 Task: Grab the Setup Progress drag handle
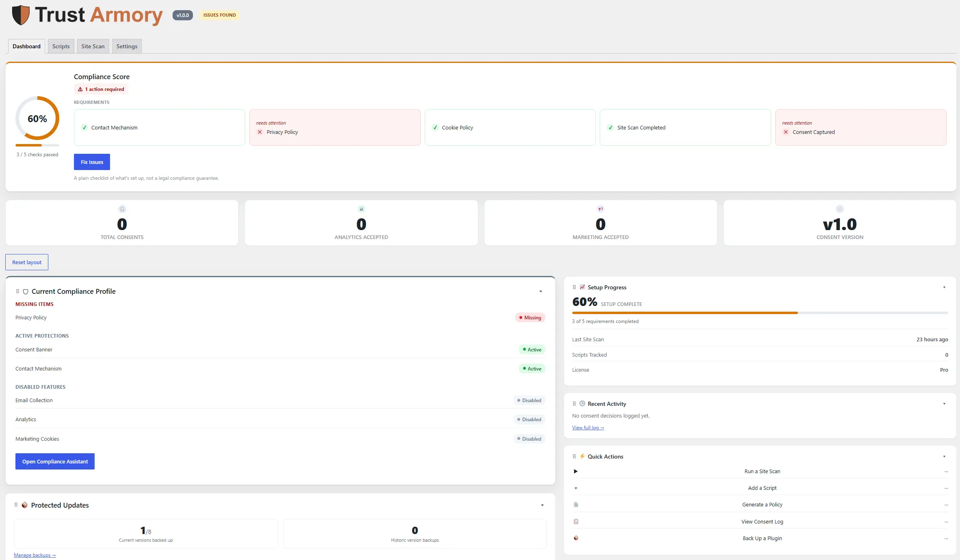(574, 287)
